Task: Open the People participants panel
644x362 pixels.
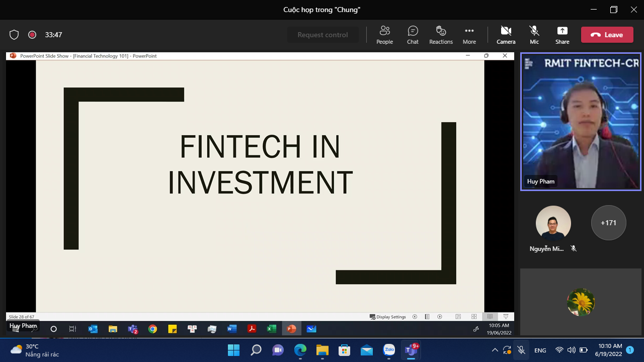Action: (x=384, y=35)
